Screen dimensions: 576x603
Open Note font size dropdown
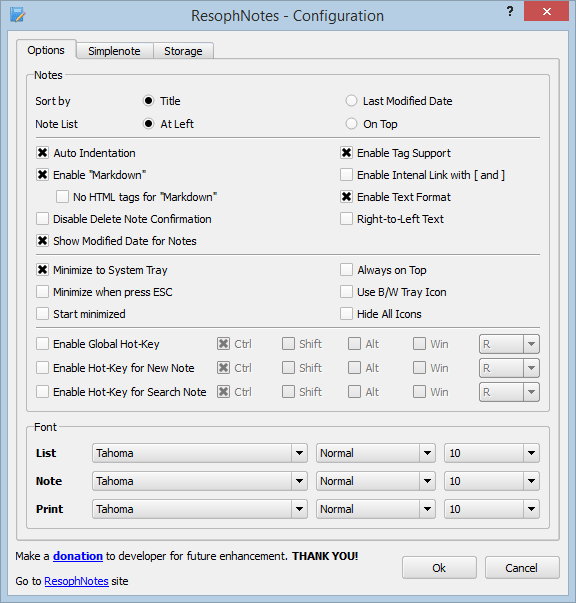pos(492,481)
